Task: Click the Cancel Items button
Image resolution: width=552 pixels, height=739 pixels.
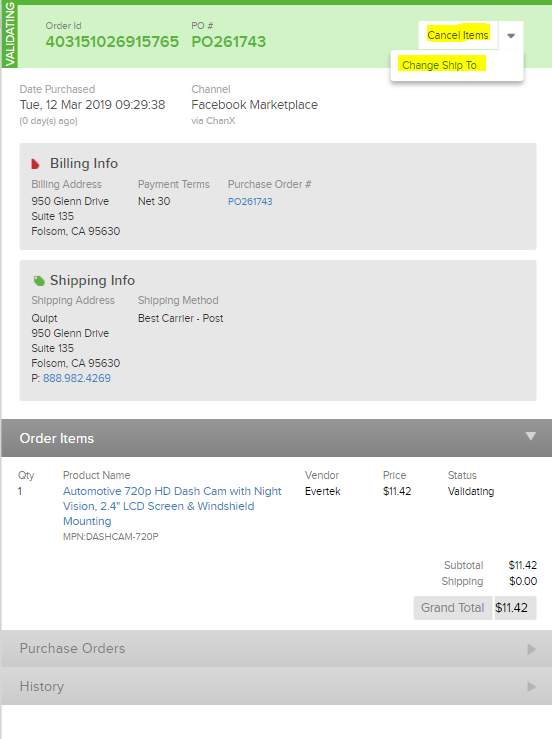Action: pos(458,35)
